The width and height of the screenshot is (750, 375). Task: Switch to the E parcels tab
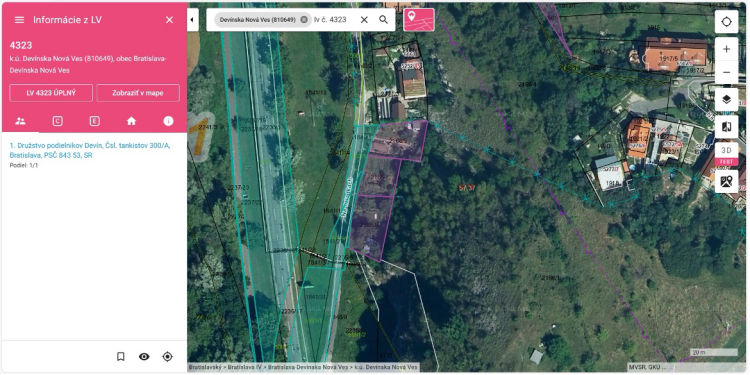coord(94,121)
